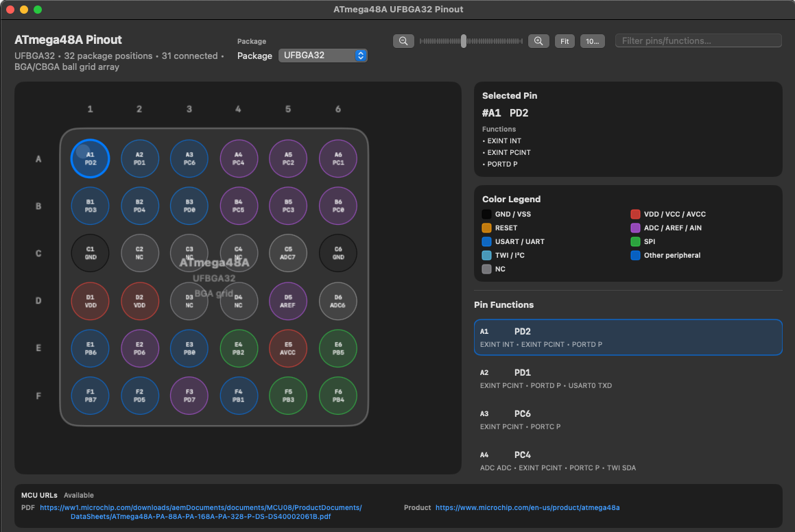Select the B3 PD0 ball pin

[189, 206]
